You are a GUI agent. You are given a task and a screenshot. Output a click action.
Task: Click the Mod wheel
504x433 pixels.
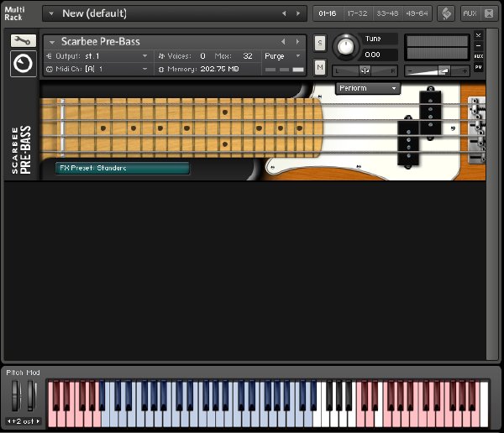point(31,396)
